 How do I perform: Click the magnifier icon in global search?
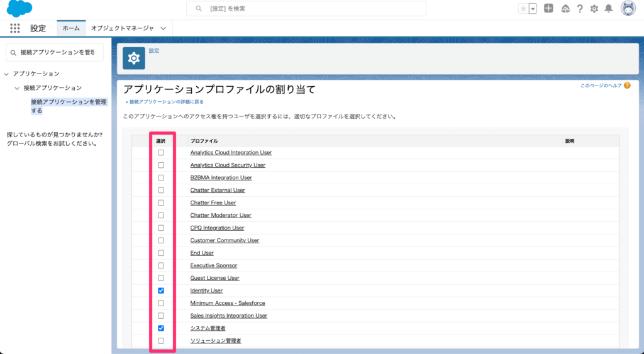tap(199, 9)
